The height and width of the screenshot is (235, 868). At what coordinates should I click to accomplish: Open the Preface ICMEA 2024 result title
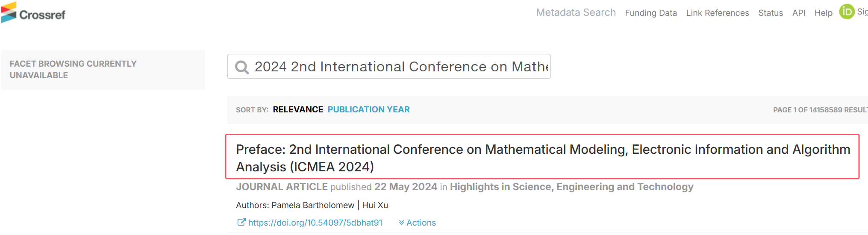tap(543, 158)
